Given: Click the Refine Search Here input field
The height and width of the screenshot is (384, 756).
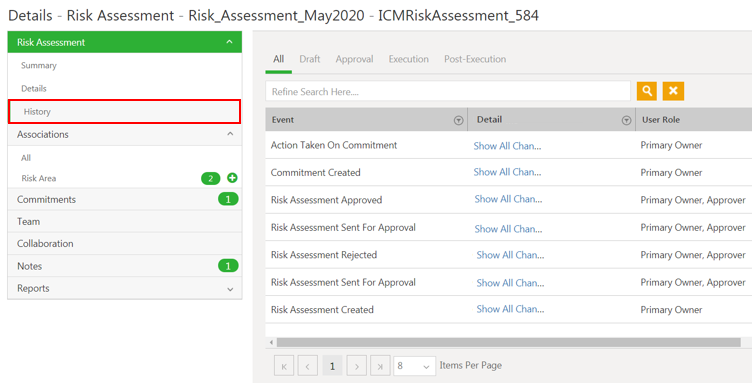Looking at the screenshot, I should click(448, 91).
